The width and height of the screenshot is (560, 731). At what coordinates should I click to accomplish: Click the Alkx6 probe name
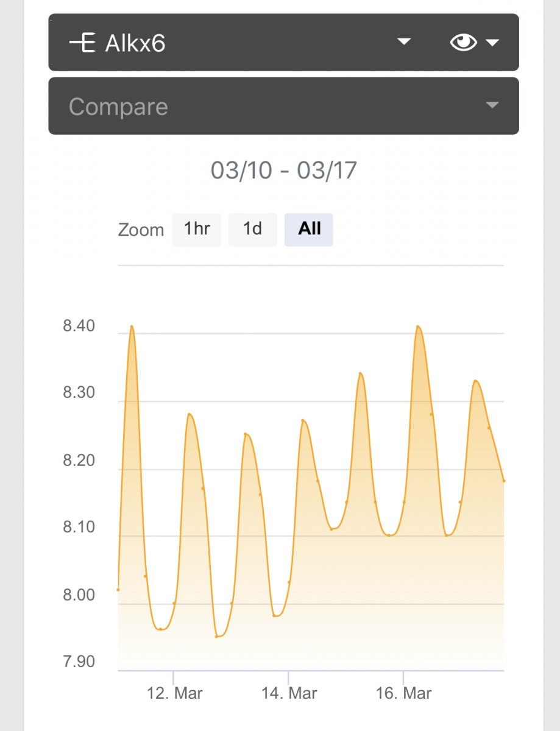(135, 44)
